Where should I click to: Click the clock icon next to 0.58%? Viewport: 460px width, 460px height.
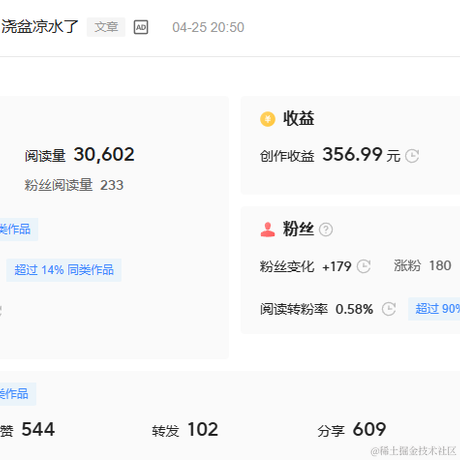click(x=389, y=309)
